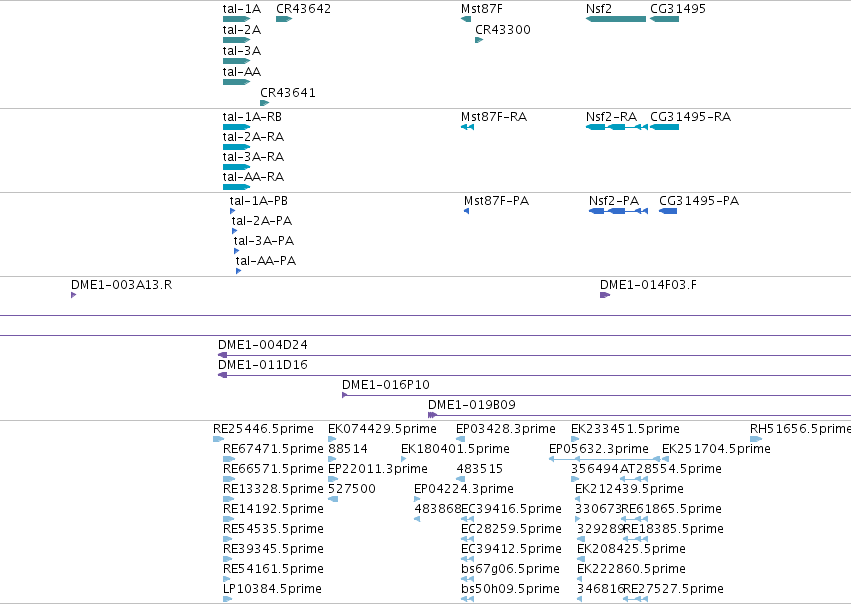
Task: Click the DME1-014F03.F feature glyph
Action: 605,295
